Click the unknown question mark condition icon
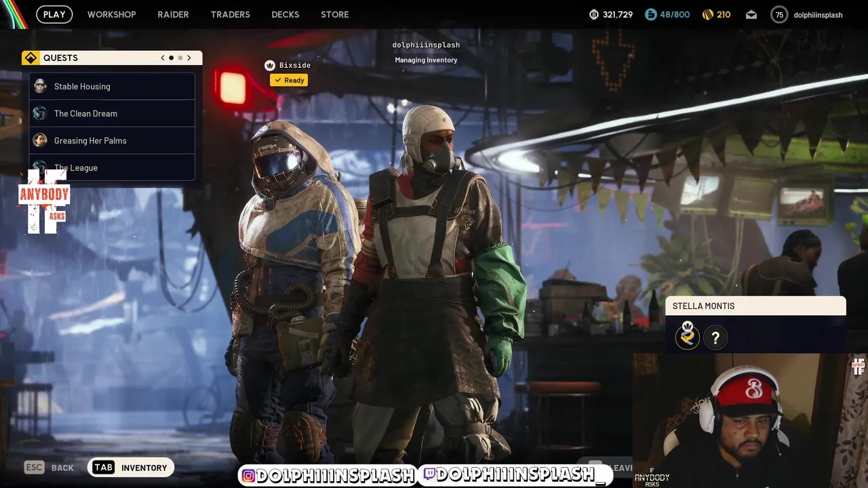868x488 pixels. [x=715, y=338]
